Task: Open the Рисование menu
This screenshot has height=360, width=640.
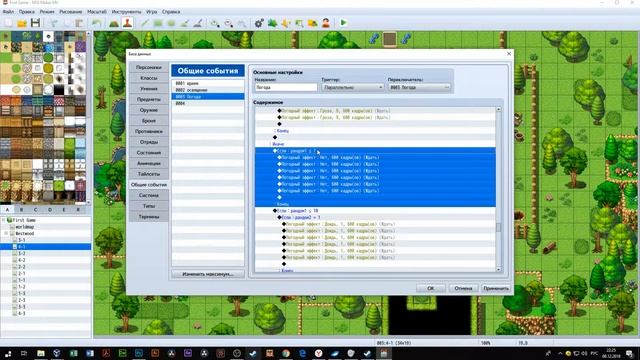Action: [71, 12]
